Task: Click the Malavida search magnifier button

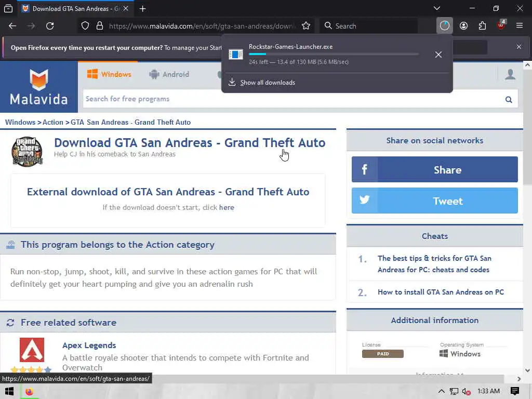Action: click(509, 99)
